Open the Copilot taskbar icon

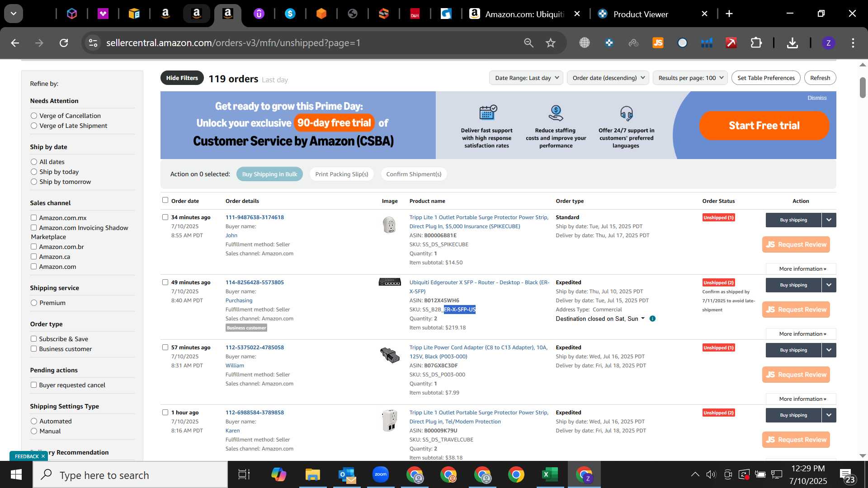tap(278, 475)
